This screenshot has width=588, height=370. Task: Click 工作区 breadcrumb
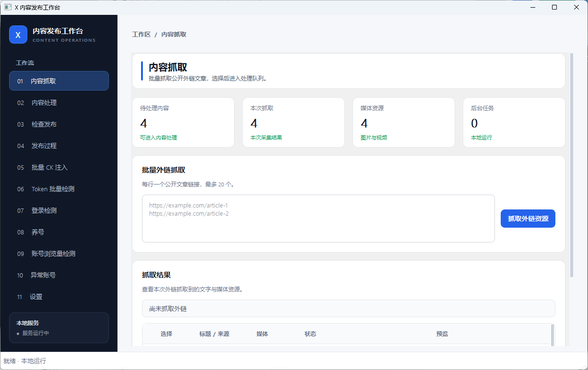coord(141,35)
